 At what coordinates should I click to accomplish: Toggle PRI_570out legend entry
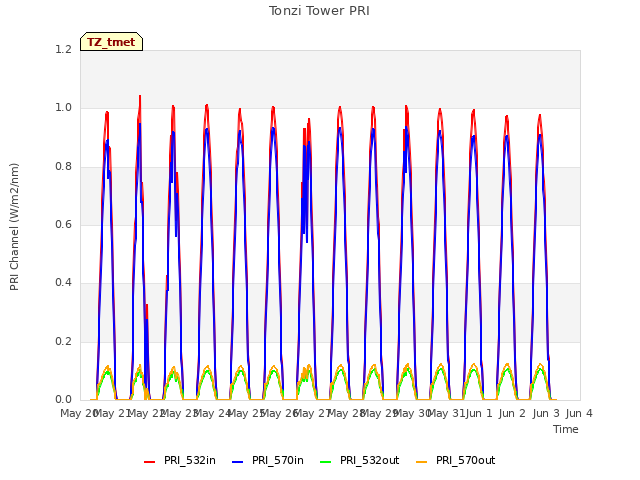pos(455,460)
